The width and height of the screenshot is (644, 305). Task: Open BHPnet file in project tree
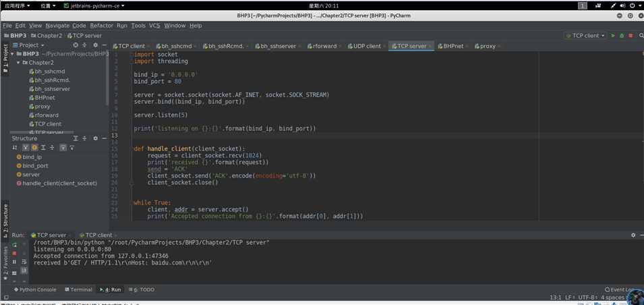coord(42,98)
